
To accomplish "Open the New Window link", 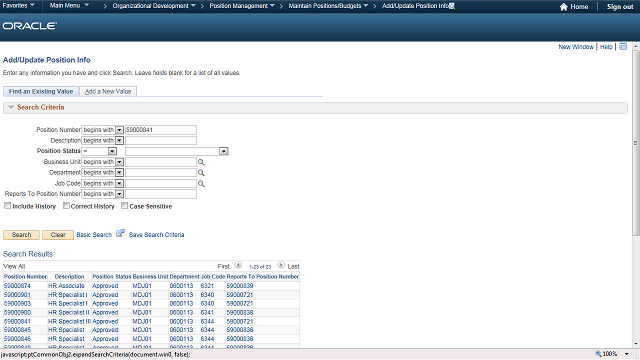I will 576,47.
